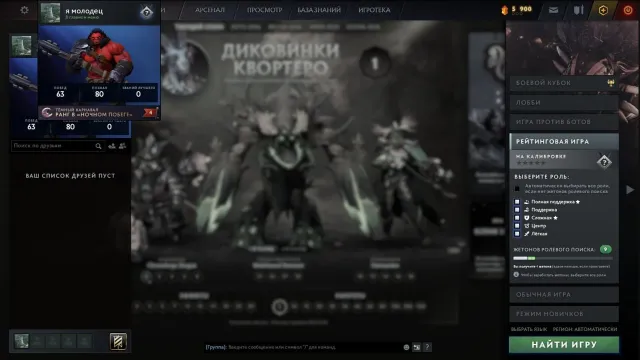Viewport: 640px width, 360px height.
Task: Expand the Режим новичков section
Action: (x=564, y=314)
